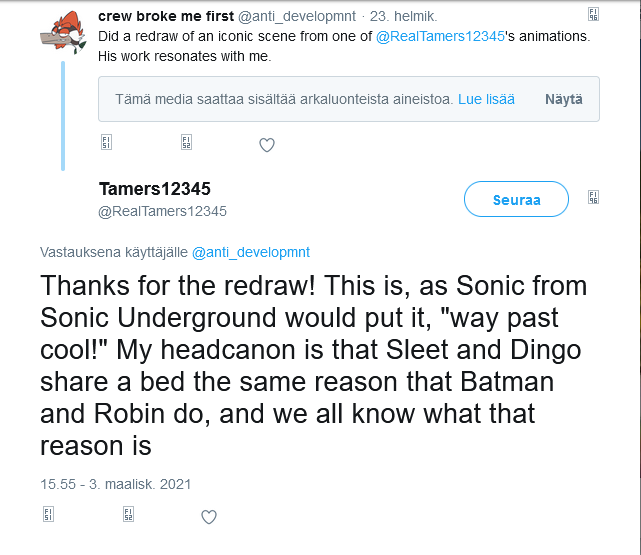Like the Tamers12345 reply tweet
641x555 pixels.
click(209, 517)
